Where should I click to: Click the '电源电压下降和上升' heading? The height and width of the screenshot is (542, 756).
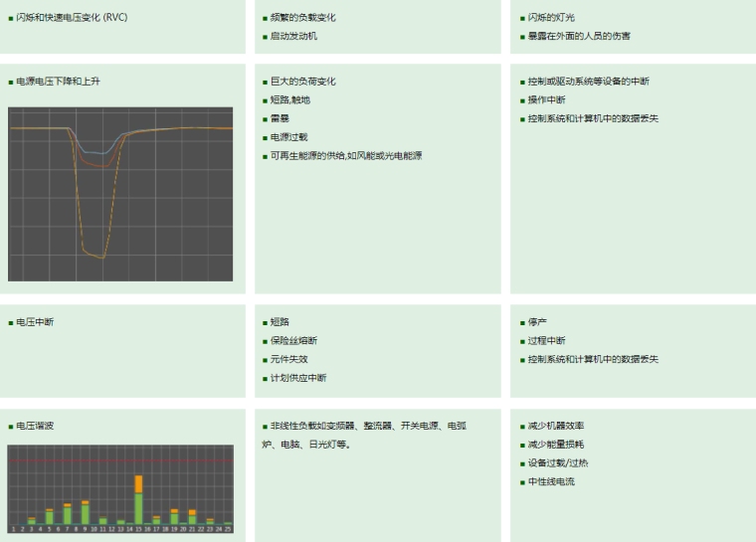(x=58, y=82)
